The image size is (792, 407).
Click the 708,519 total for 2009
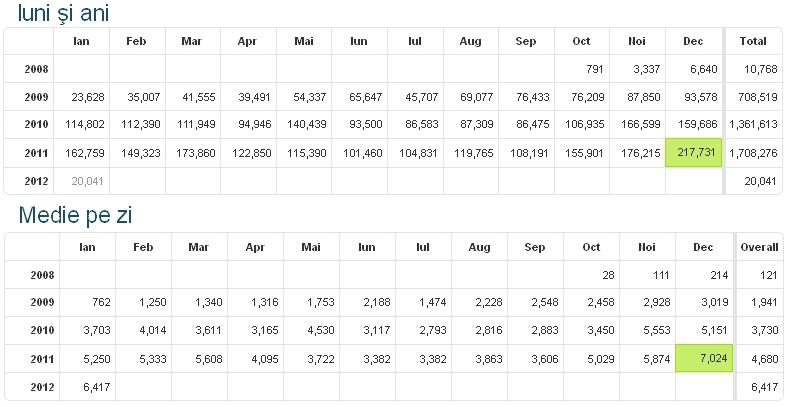point(759,97)
